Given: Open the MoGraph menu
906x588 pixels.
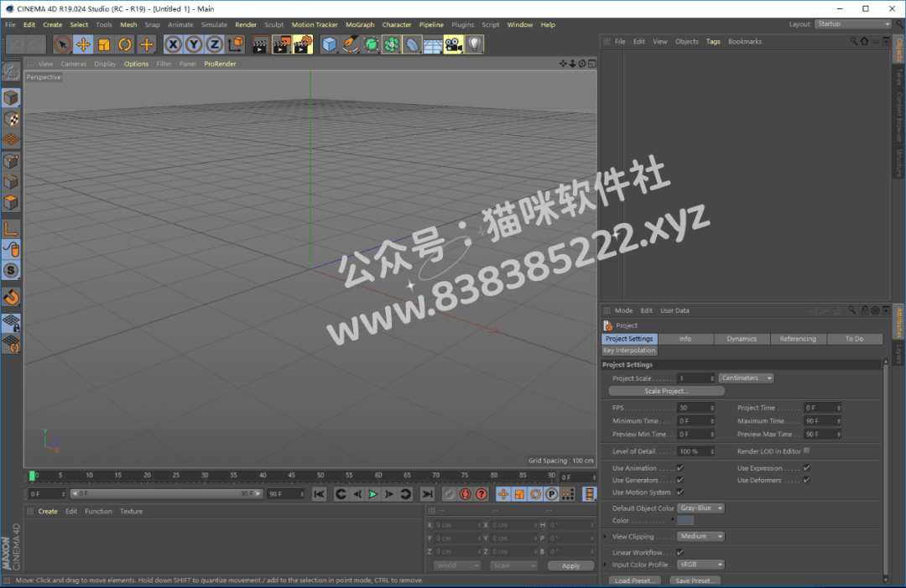Looking at the screenshot, I should (360, 25).
